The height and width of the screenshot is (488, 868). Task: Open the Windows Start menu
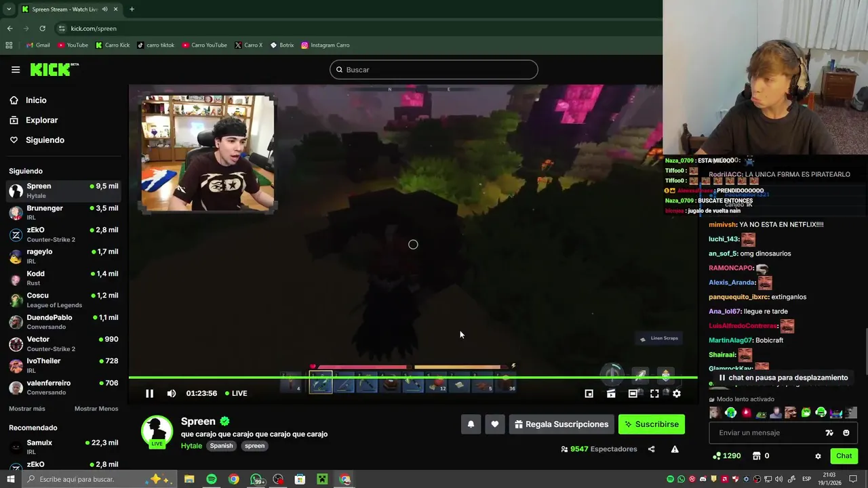10,479
